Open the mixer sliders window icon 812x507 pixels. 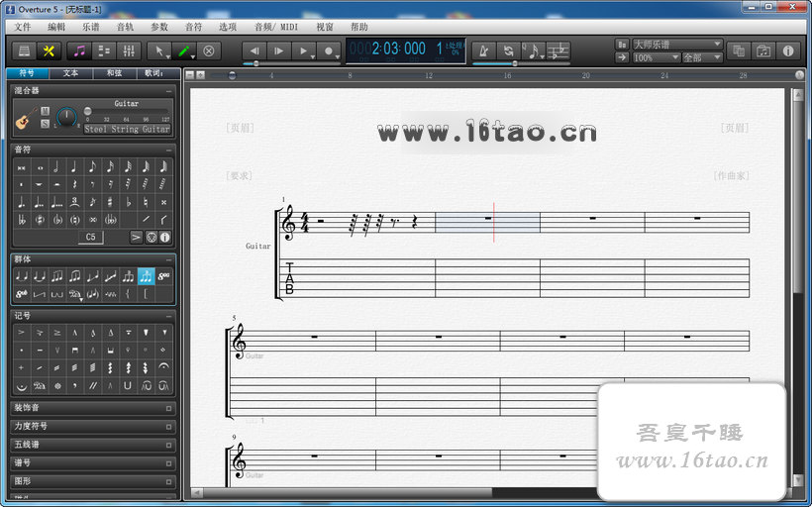click(x=128, y=51)
